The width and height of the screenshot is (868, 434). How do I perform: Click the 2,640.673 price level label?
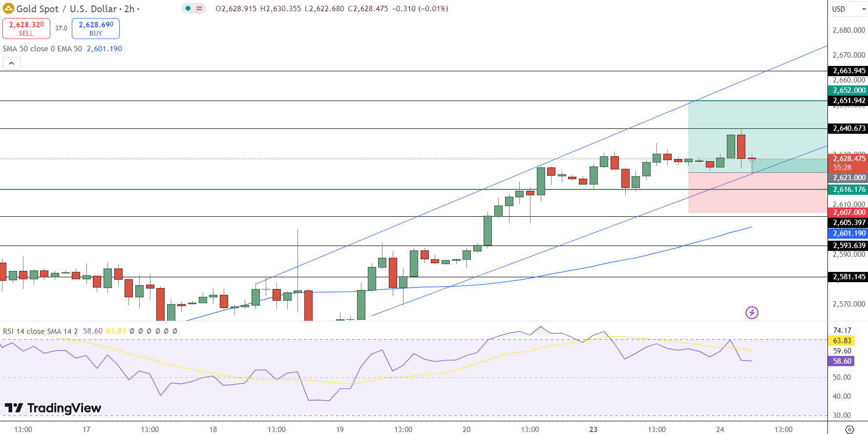tap(848, 128)
